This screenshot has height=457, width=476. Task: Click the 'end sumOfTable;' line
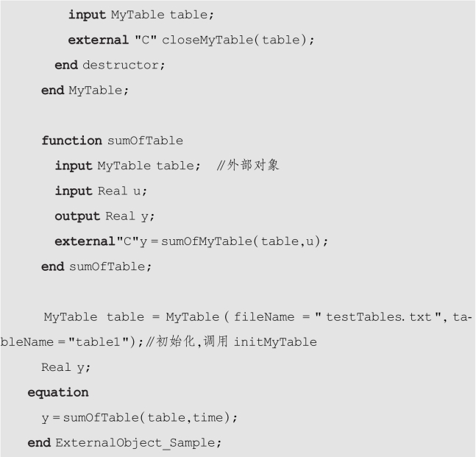pos(96,266)
